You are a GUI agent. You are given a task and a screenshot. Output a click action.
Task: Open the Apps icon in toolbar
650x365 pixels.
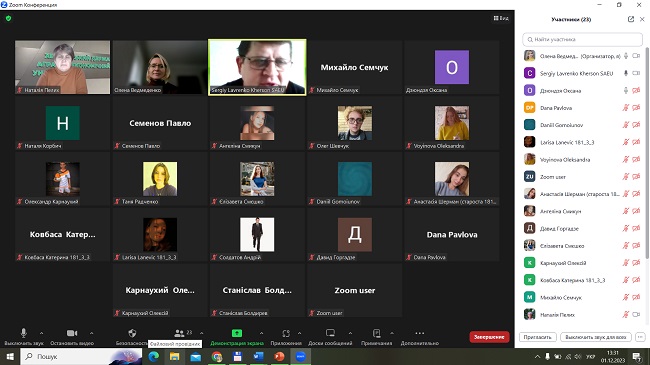[286, 333]
